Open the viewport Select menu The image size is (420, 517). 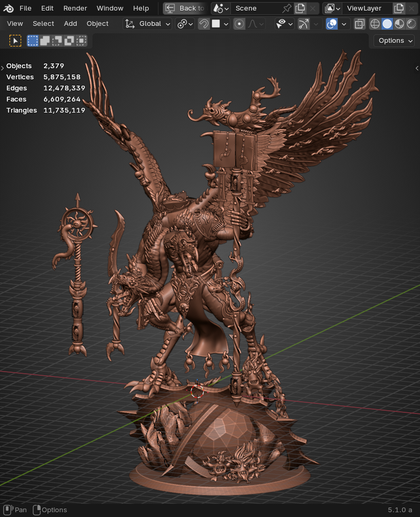pos(43,24)
